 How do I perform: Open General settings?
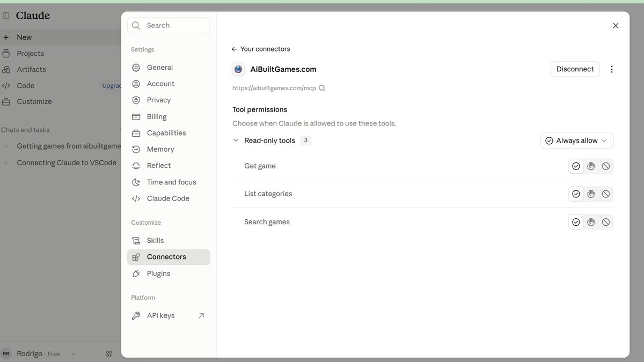pyautogui.click(x=169, y=68)
